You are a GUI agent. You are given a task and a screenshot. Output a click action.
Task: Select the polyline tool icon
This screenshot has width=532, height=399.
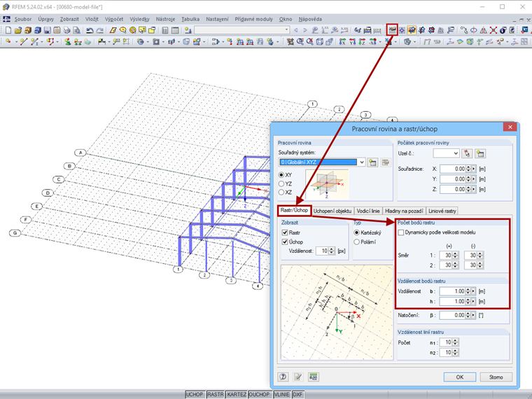click(x=50, y=41)
